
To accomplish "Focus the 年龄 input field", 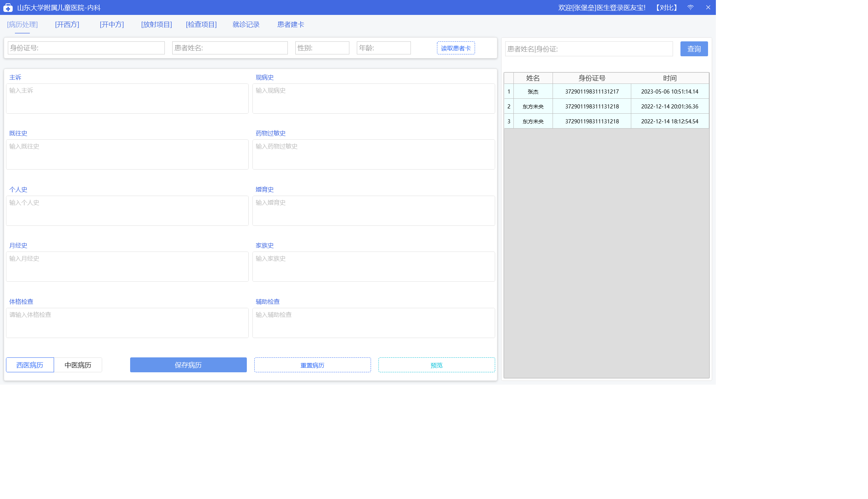I will click(384, 48).
